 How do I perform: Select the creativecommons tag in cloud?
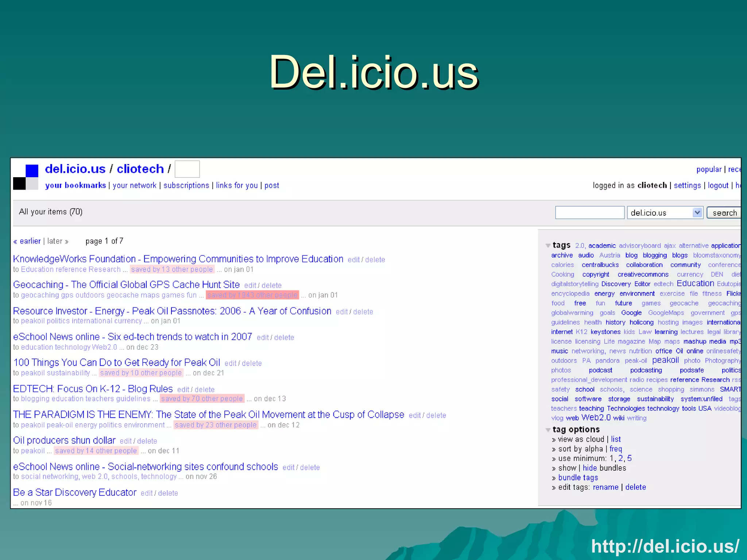point(643,274)
